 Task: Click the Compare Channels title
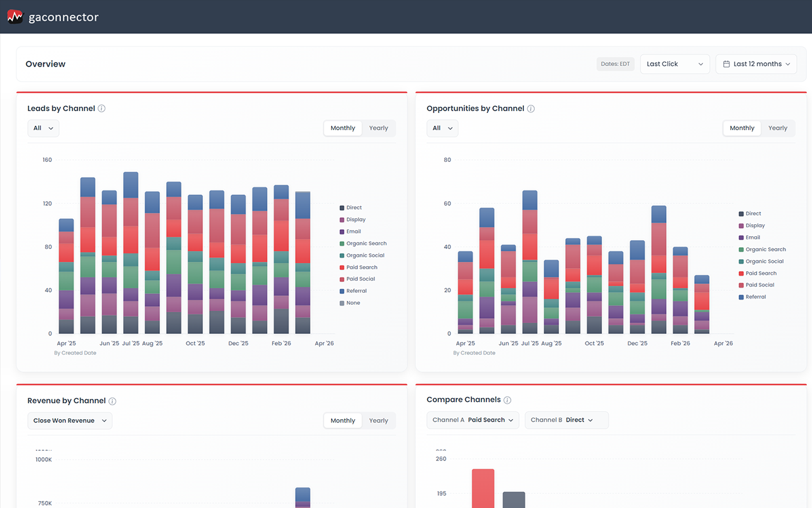pyautogui.click(x=464, y=400)
